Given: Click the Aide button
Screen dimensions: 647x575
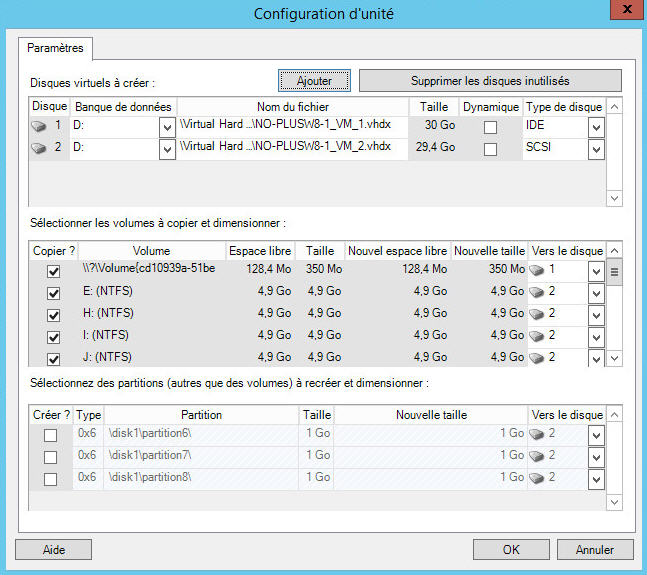Looking at the screenshot, I should coord(54,549).
